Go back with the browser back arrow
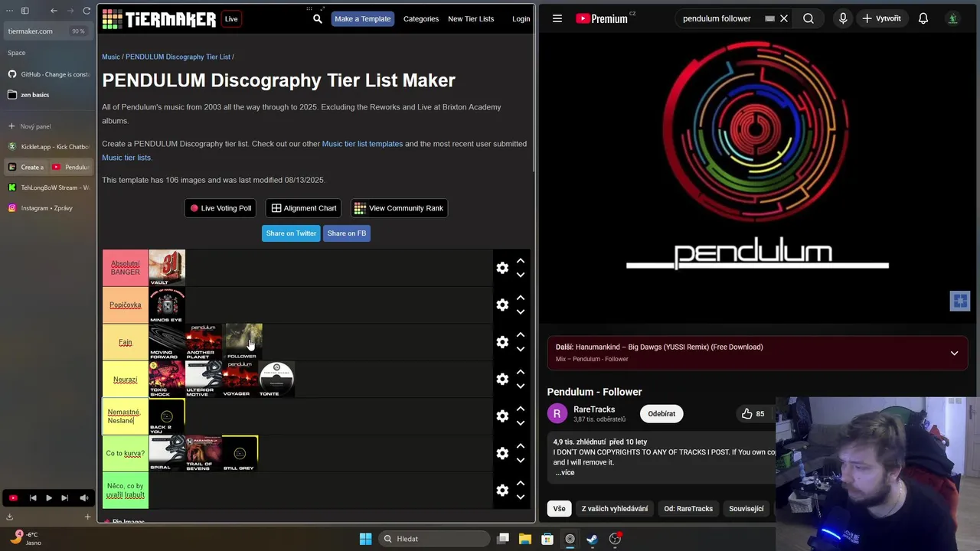 [x=54, y=11]
